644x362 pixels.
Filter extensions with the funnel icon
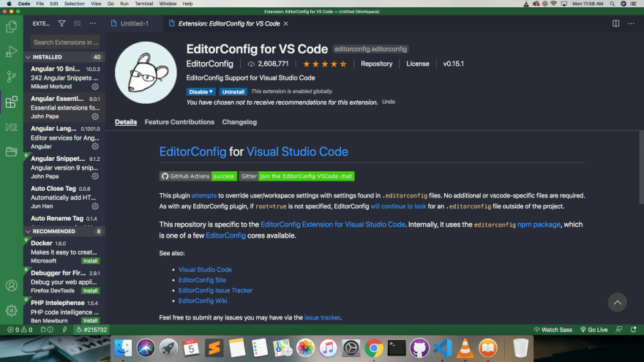tap(61, 24)
